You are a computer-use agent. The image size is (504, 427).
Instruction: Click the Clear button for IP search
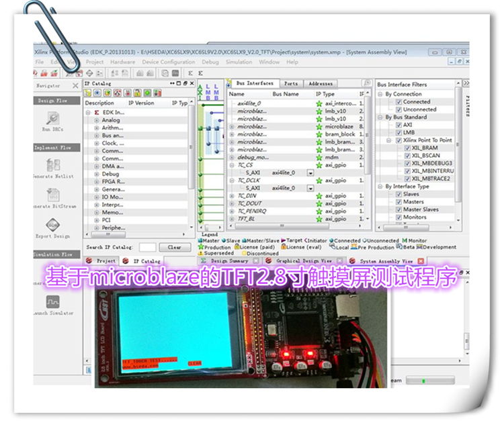click(x=175, y=247)
